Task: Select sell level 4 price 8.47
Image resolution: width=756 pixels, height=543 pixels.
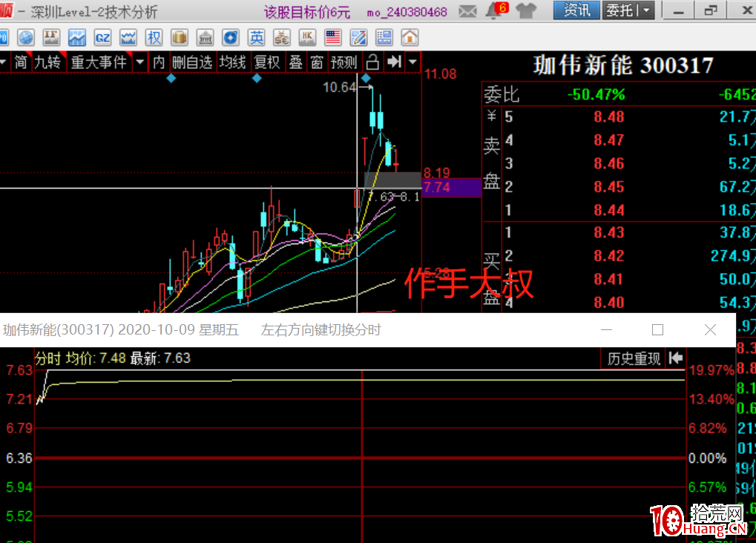Action: pyautogui.click(x=609, y=140)
